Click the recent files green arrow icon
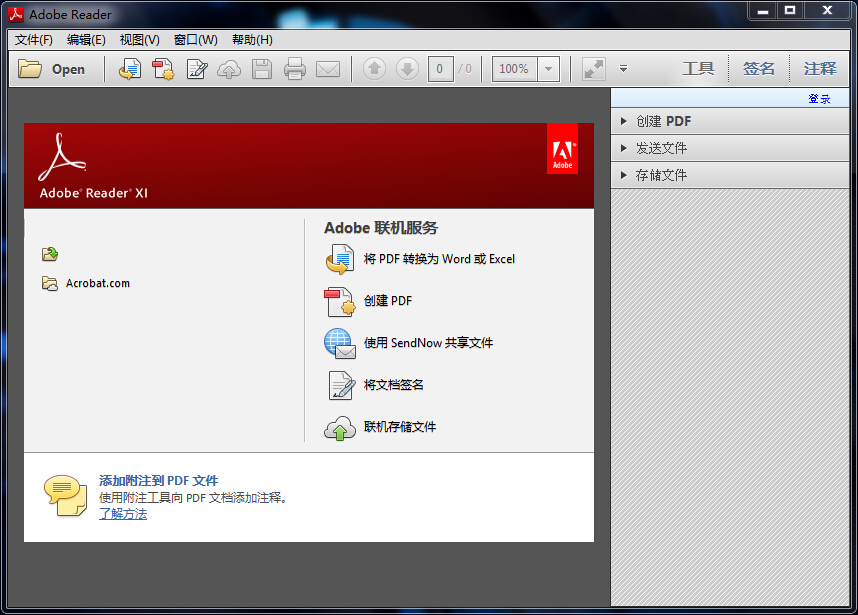 [x=50, y=254]
